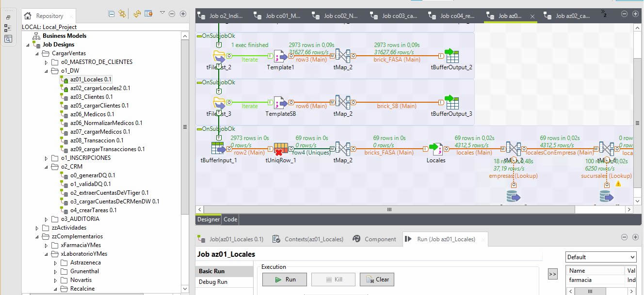Click the tFileList_3 folder component icon
Image resolution: width=644 pixels, height=295 pixels.
click(x=219, y=103)
